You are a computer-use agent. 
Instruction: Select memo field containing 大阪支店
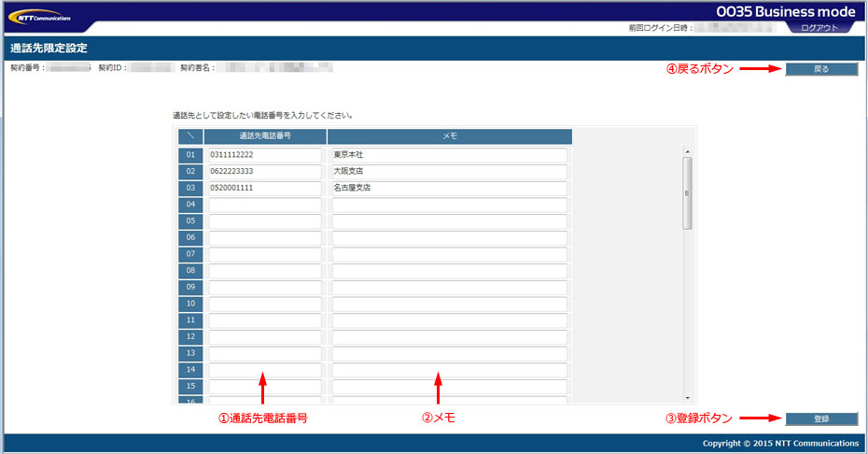449,172
